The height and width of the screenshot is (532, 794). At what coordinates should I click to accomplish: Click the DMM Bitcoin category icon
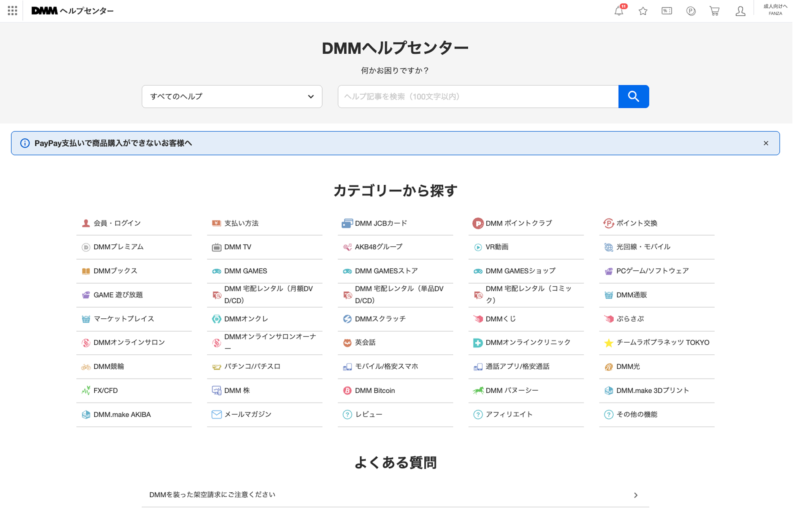(x=348, y=391)
